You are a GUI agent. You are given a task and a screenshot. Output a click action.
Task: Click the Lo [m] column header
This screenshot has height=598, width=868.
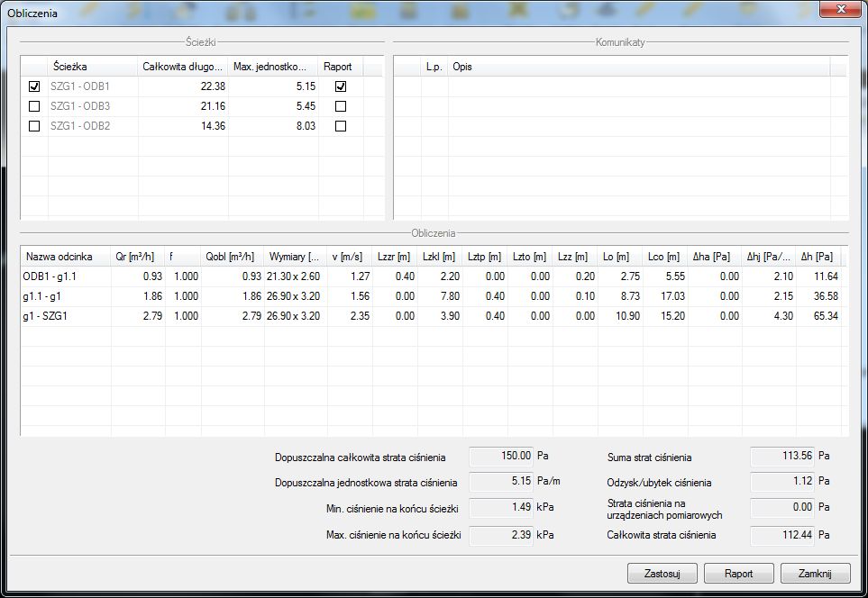620,257
